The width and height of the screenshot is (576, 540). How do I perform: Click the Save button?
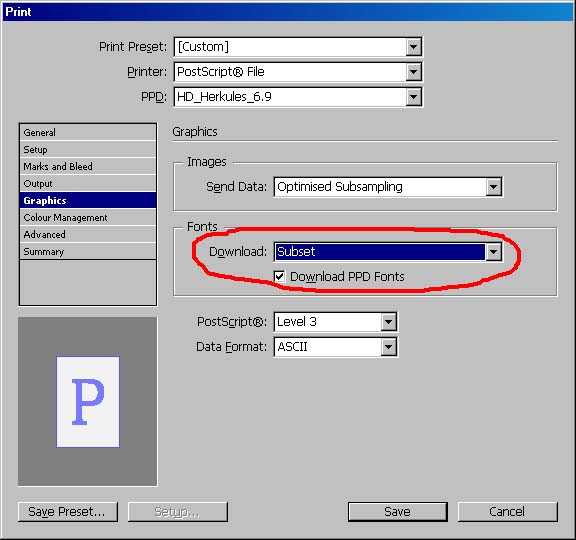(397, 512)
